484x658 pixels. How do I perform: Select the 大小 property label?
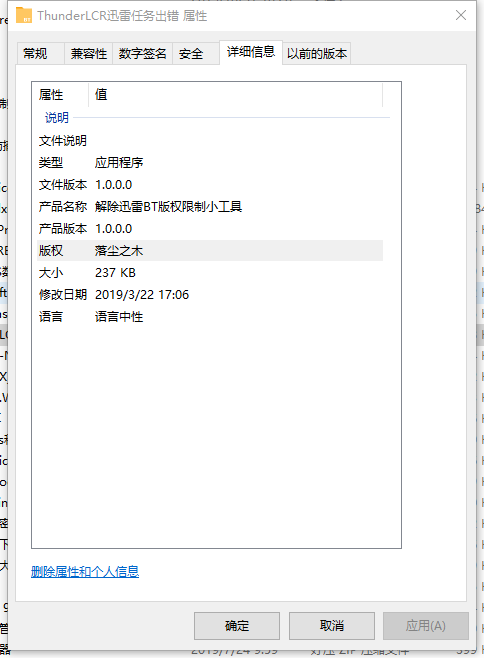pos(51,273)
